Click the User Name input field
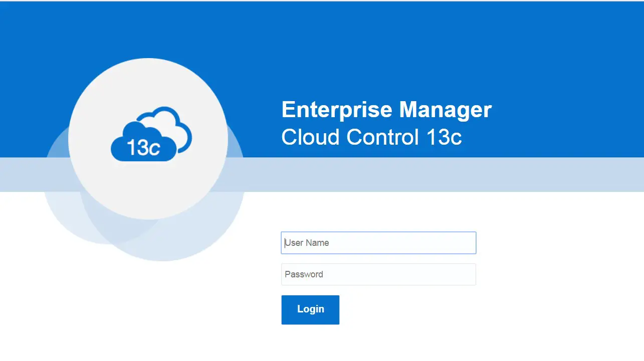 (378, 243)
